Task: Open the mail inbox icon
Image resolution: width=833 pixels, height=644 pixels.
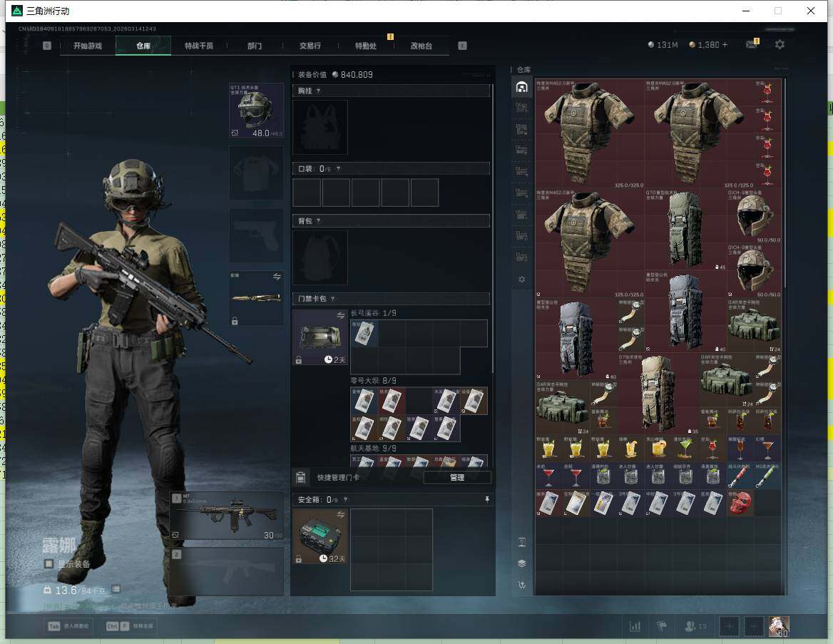Action: click(751, 45)
